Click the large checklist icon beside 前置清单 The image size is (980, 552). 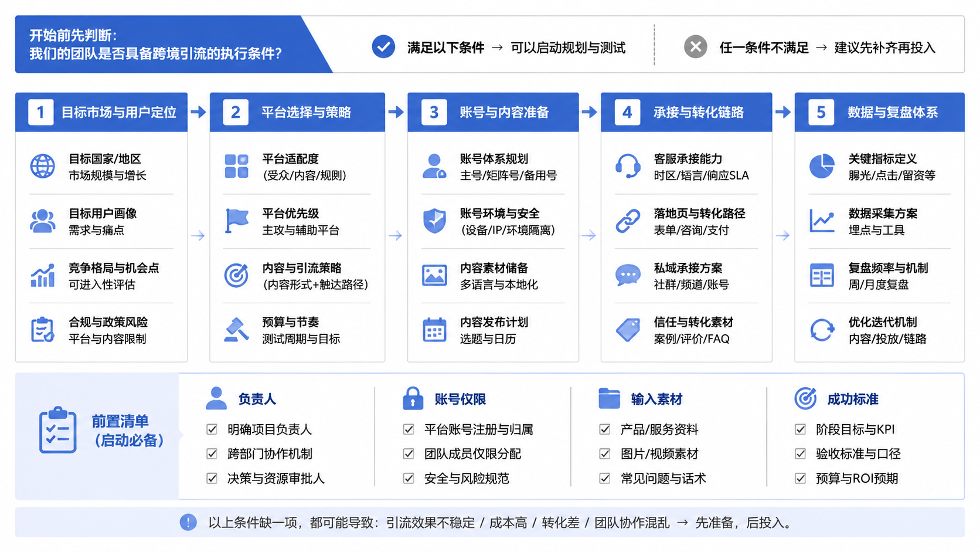[57, 430]
